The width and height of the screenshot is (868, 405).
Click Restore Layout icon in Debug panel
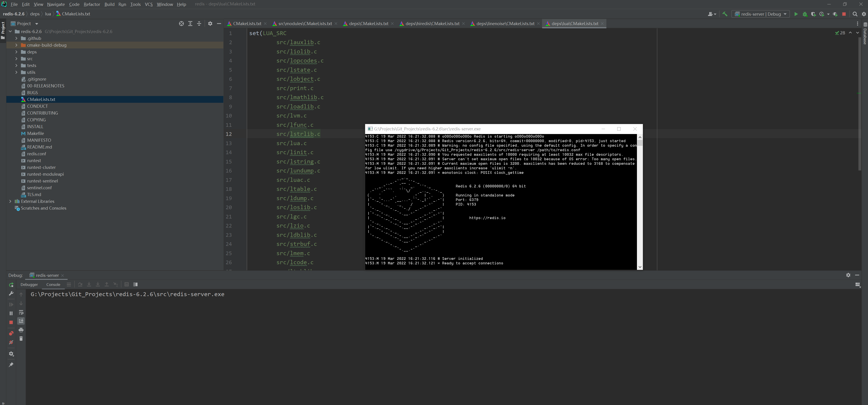point(858,285)
